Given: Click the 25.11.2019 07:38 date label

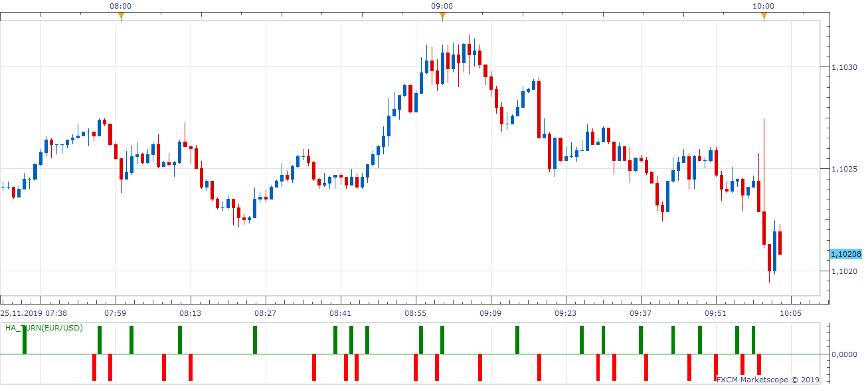Looking at the screenshot, I should 33,313.
